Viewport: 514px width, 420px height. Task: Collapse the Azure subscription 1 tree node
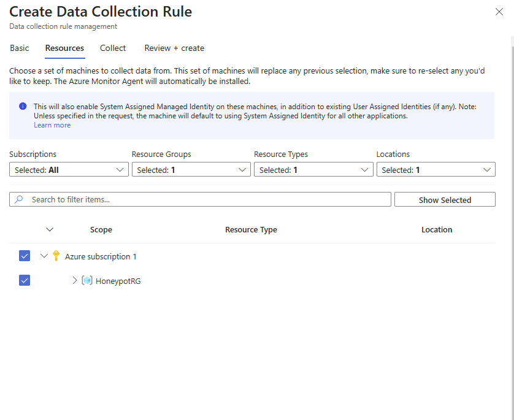(x=44, y=256)
